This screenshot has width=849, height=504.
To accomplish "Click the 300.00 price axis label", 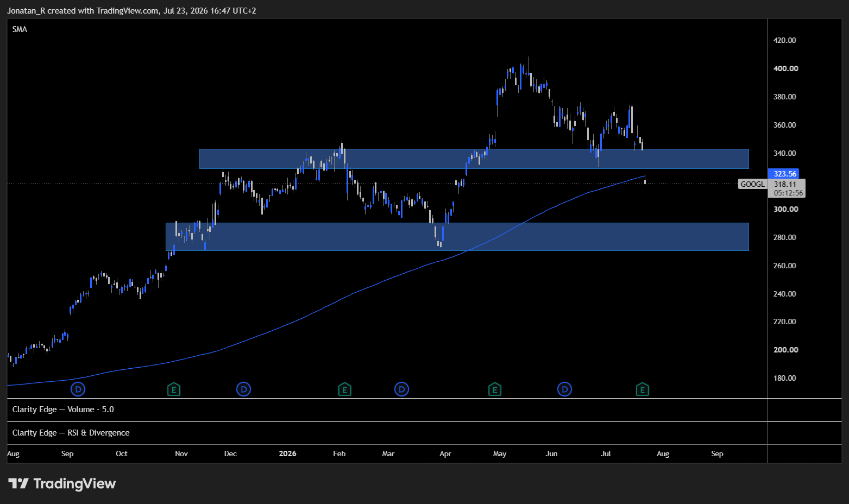I will (785, 209).
